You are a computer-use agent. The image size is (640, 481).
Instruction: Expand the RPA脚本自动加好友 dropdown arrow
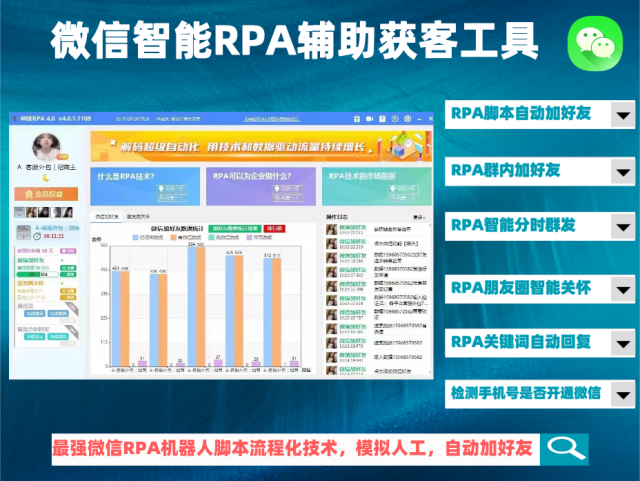622,115
